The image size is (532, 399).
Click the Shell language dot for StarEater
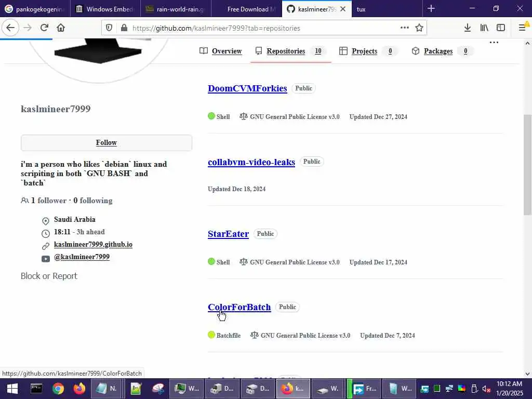coord(211,262)
